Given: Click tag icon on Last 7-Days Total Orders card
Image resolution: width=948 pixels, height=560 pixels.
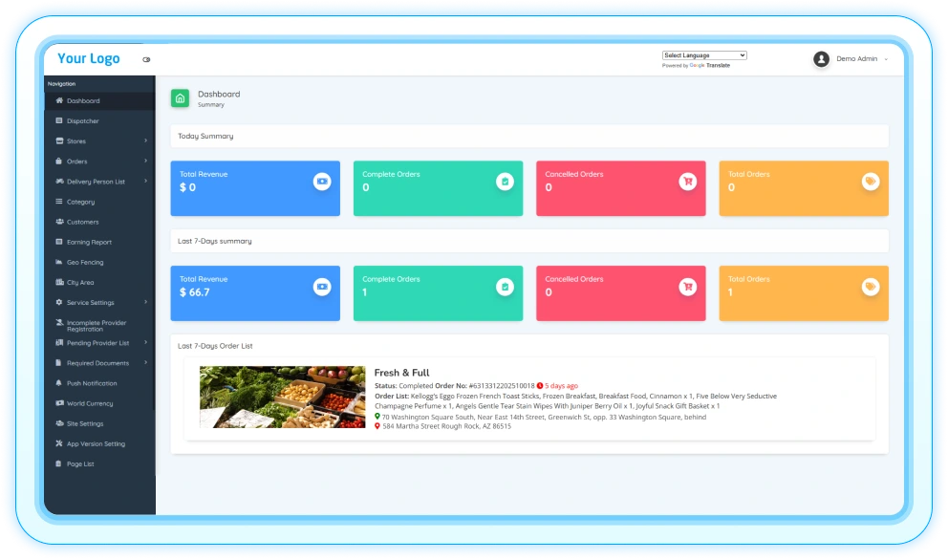Looking at the screenshot, I should (x=871, y=287).
